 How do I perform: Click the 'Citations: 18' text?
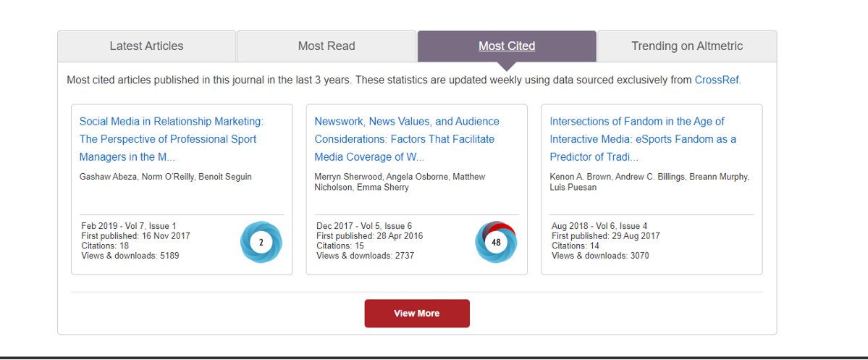tap(105, 246)
